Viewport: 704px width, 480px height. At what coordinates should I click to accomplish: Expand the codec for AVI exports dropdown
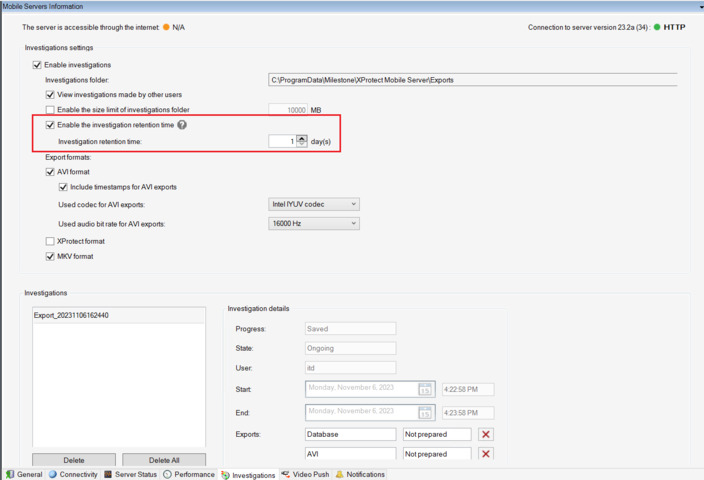pyautogui.click(x=314, y=204)
